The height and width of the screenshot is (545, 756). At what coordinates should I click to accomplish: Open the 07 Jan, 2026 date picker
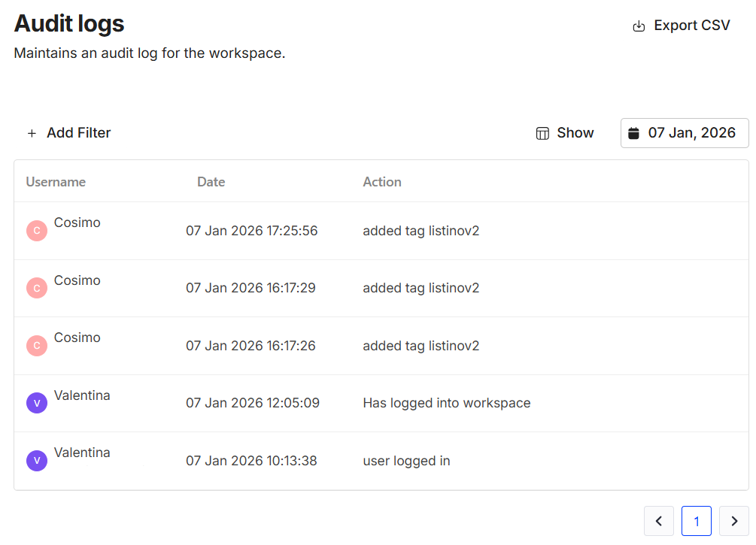pyautogui.click(x=685, y=133)
